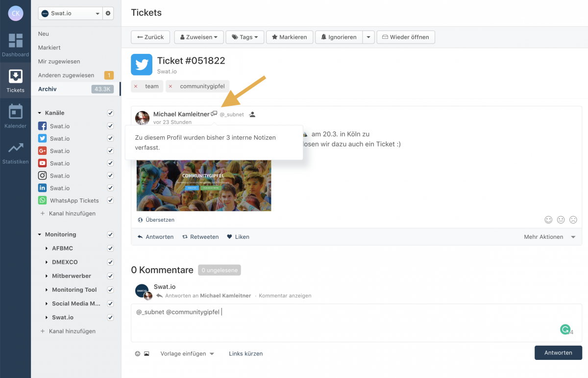Toggle the Monitoring group checkbox
This screenshot has width=588, height=378.
click(x=110, y=234)
